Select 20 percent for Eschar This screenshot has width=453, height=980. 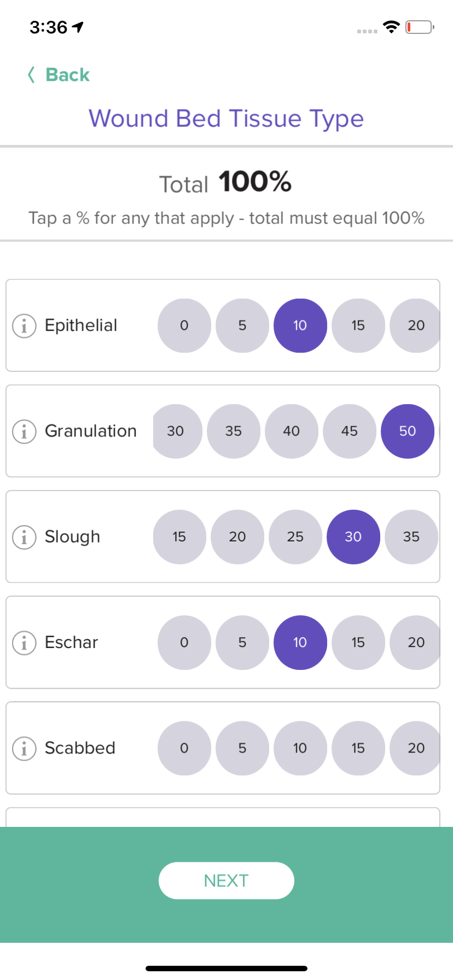pos(415,642)
